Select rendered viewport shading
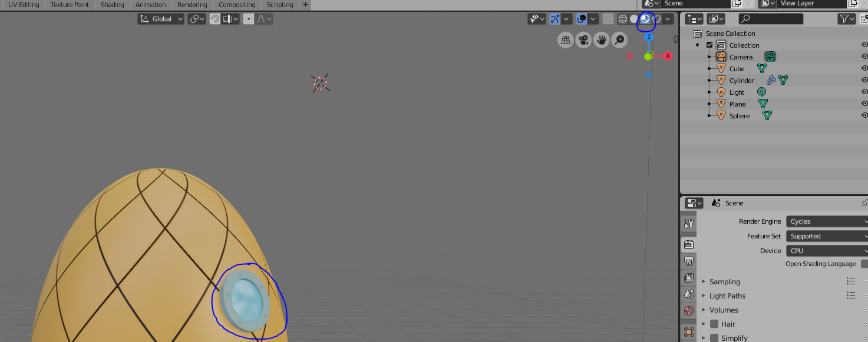 pos(656,19)
